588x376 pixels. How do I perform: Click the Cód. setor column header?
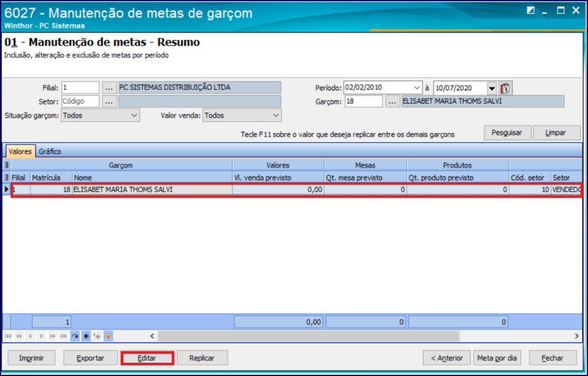[x=530, y=177]
